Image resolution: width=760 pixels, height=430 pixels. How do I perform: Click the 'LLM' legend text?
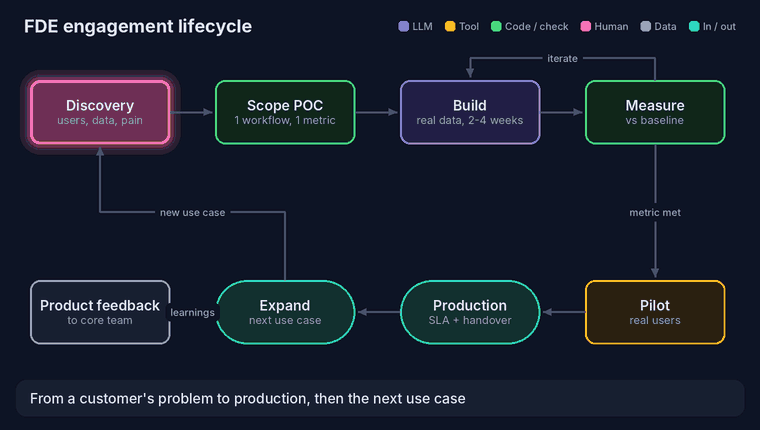pos(422,26)
